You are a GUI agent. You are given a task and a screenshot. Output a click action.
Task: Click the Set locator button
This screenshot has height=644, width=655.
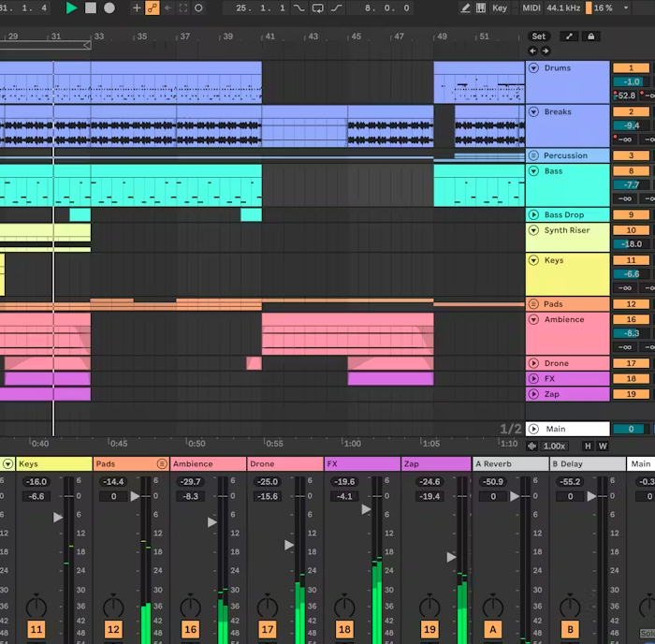538,37
